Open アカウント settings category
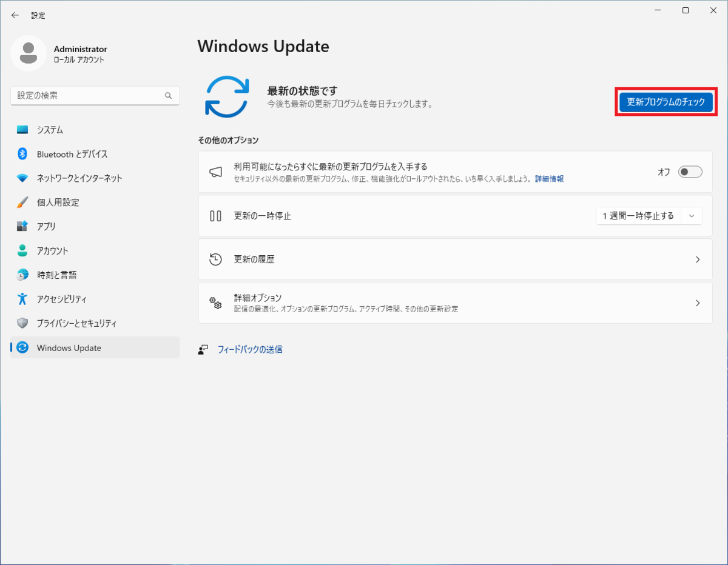Image resolution: width=728 pixels, height=565 pixels. click(95, 250)
